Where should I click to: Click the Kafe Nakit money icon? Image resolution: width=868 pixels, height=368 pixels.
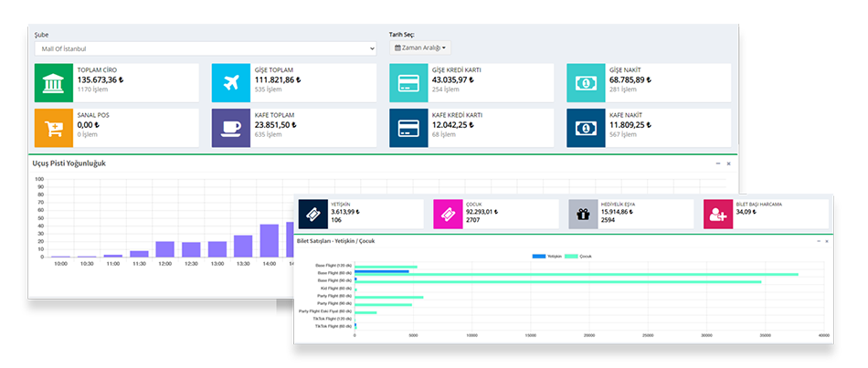(585, 128)
